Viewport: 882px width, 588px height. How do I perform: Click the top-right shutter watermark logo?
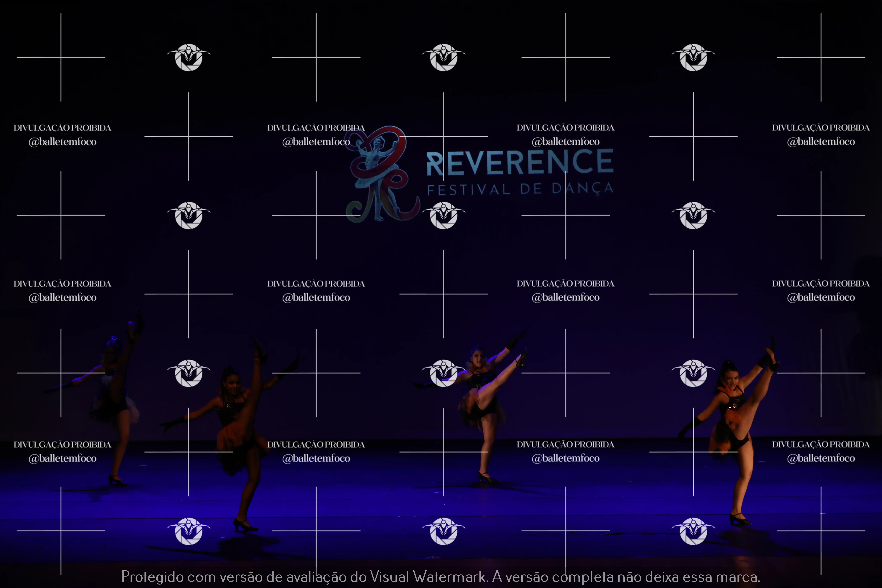point(693,57)
